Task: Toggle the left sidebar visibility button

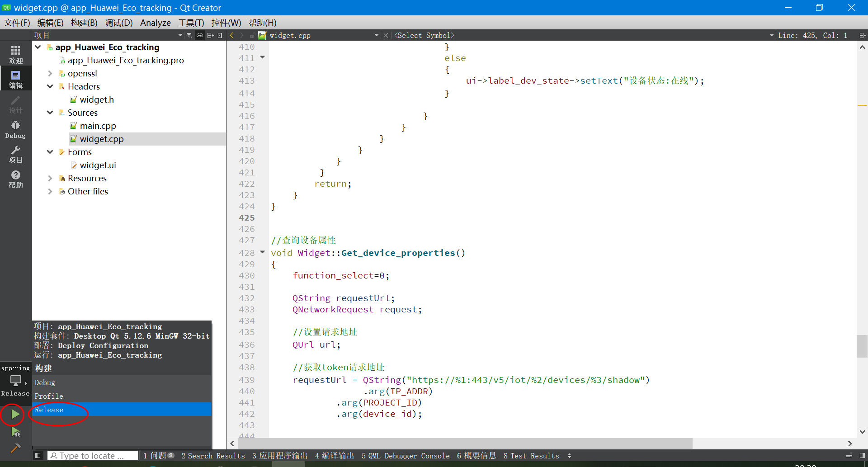Action: point(38,456)
